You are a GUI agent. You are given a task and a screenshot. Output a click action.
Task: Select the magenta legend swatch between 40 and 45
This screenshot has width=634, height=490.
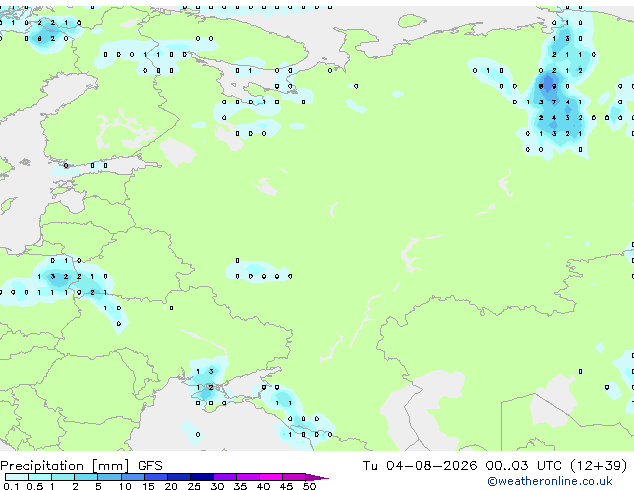(271, 477)
